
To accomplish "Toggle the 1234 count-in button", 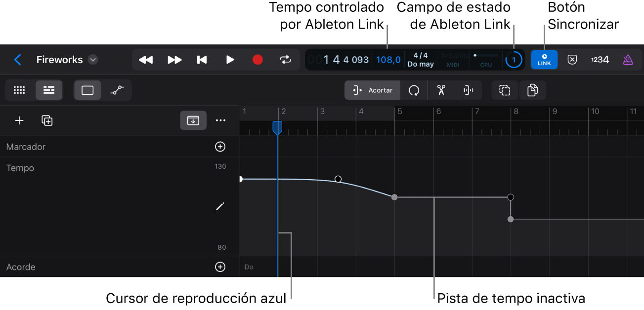I will click(600, 60).
